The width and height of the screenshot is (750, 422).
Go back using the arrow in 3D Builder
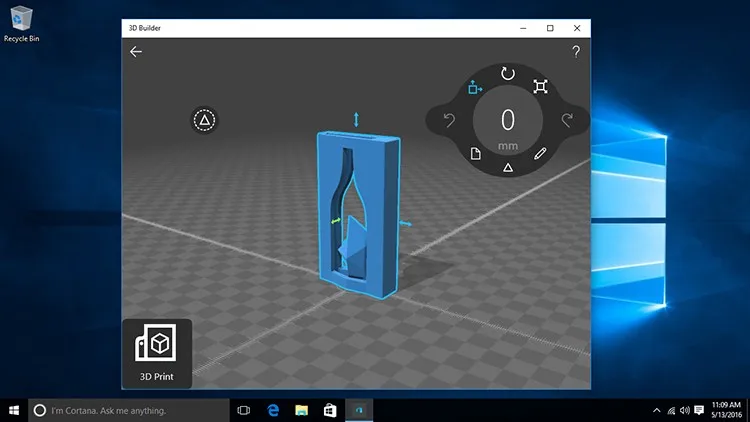tap(136, 52)
